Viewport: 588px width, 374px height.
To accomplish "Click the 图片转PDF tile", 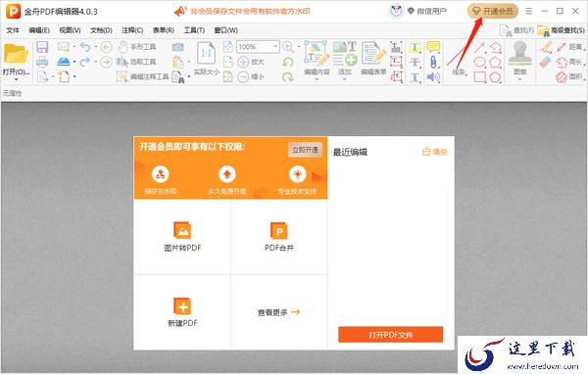I will [x=182, y=237].
